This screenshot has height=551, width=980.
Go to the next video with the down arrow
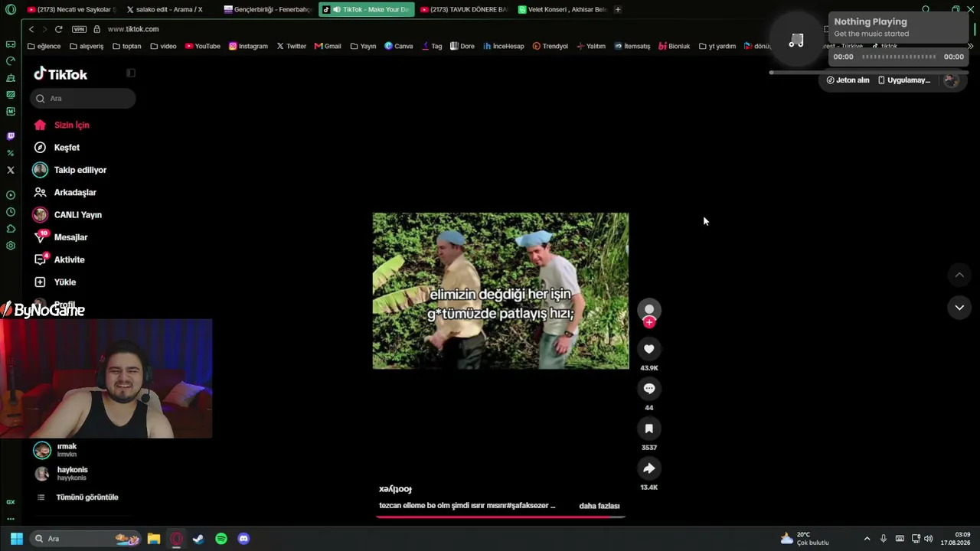(959, 308)
